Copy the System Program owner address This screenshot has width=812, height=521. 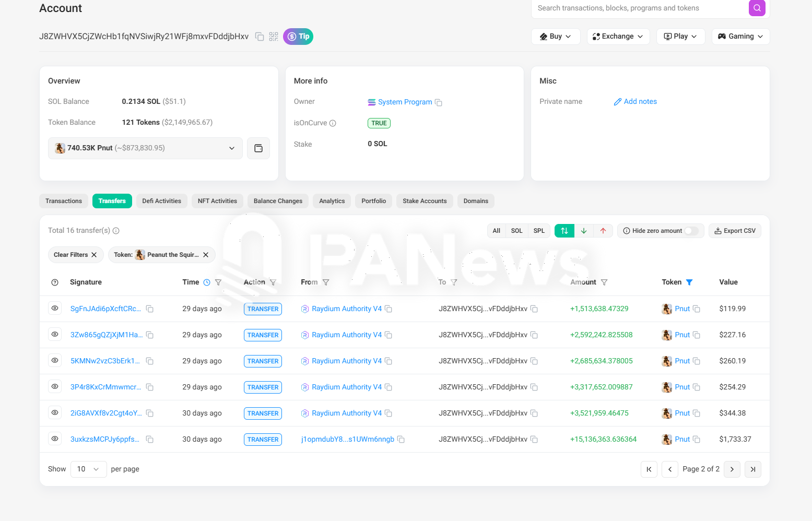pyautogui.click(x=439, y=103)
